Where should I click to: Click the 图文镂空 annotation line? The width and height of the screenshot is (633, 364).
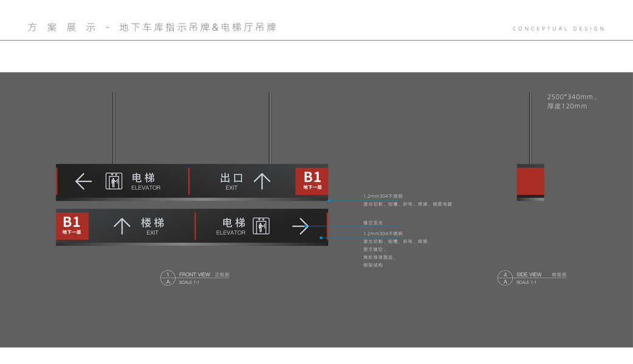pyautogui.click(x=374, y=249)
